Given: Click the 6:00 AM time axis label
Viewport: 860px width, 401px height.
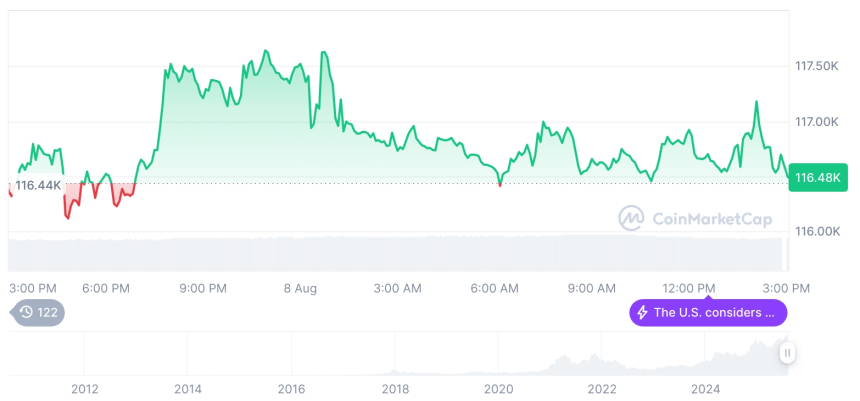Looking at the screenshot, I should (494, 288).
